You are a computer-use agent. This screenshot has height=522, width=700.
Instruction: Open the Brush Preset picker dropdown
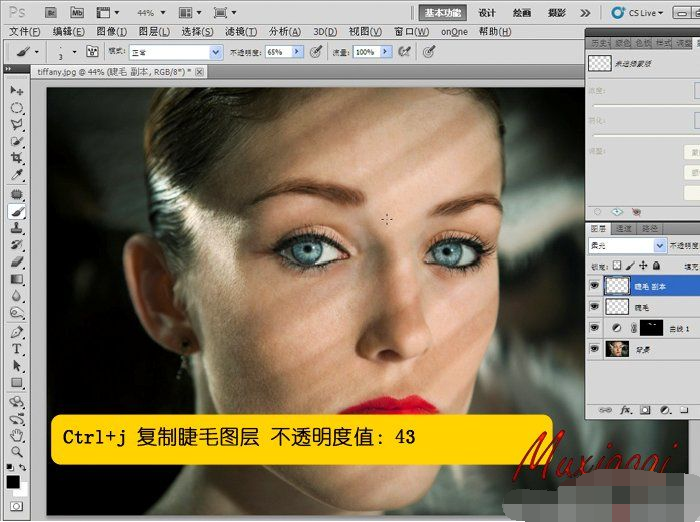pos(75,52)
